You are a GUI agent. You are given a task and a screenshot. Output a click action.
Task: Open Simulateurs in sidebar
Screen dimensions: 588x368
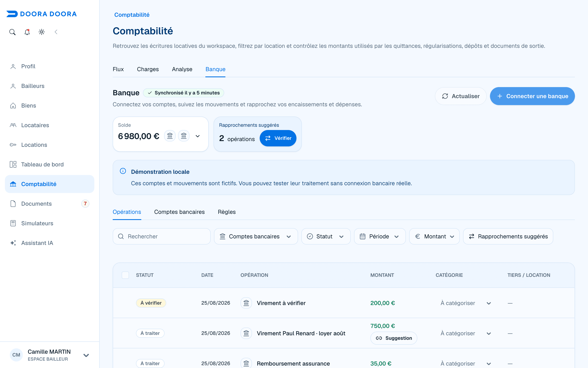(x=50, y=223)
